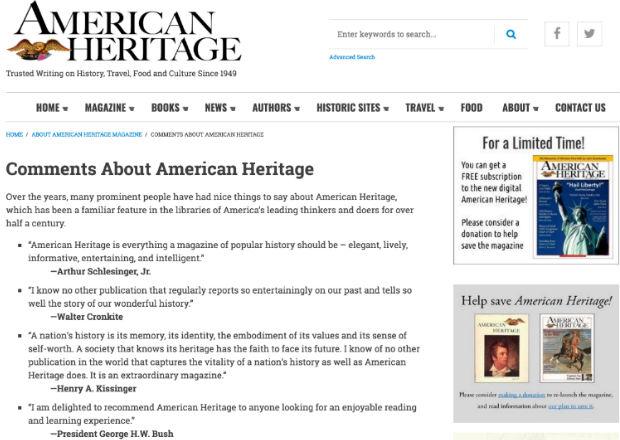This screenshot has height=440, width=620.
Task: Click the 'For a Limited Time!' banner heading
Action: coord(533,143)
